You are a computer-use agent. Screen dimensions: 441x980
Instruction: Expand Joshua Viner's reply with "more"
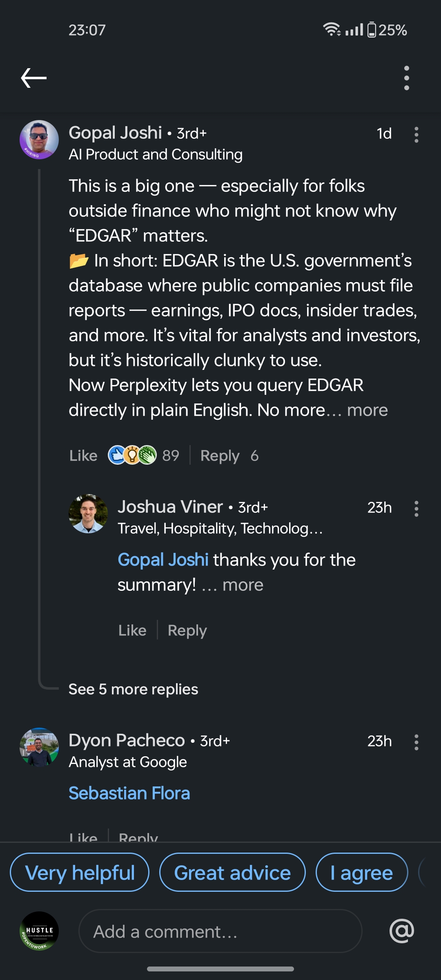click(x=243, y=585)
